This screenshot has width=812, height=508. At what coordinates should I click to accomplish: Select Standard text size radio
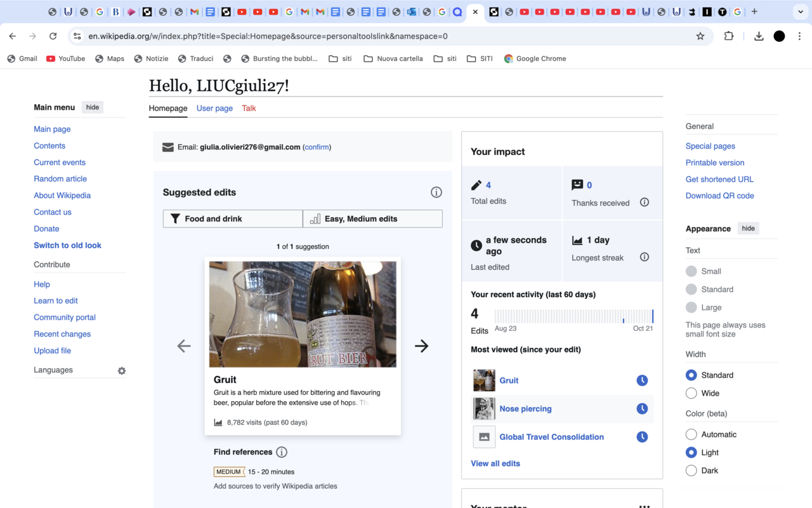point(691,289)
